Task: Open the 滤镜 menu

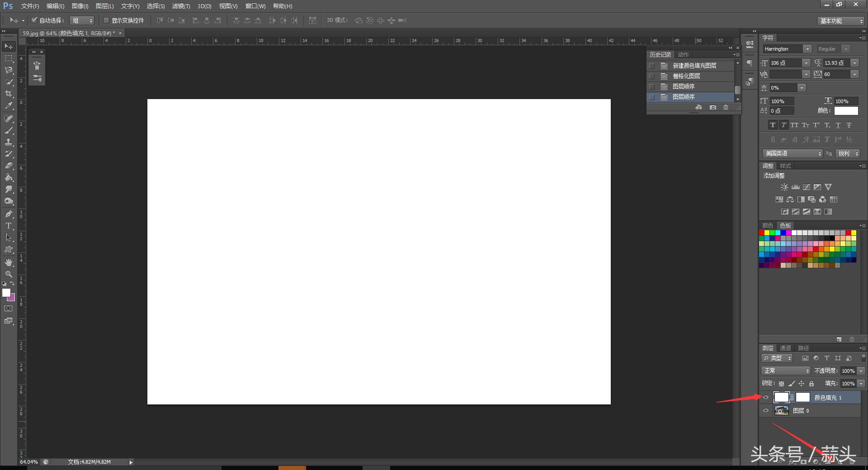Action: tap(180, 6)
